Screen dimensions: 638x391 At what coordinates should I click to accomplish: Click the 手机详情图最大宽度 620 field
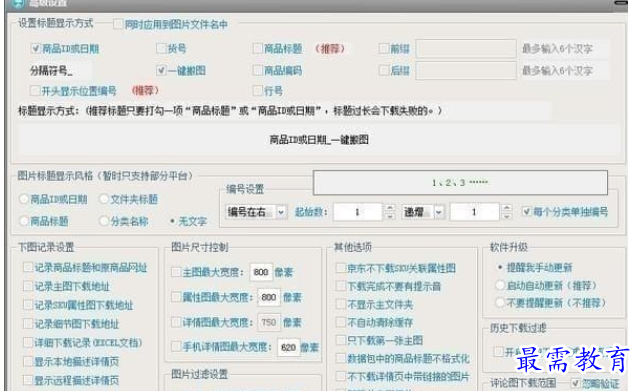pyautogui.click(x=288, y=347)
